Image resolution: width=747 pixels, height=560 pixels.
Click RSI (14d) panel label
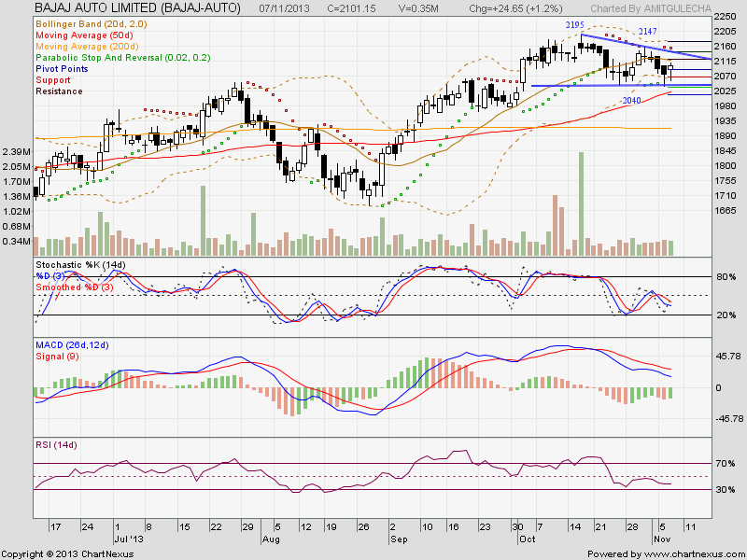[56, 445]
